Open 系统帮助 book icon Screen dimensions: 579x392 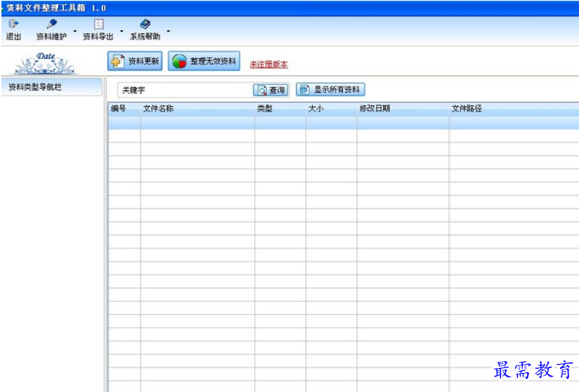tap(145, 24)
